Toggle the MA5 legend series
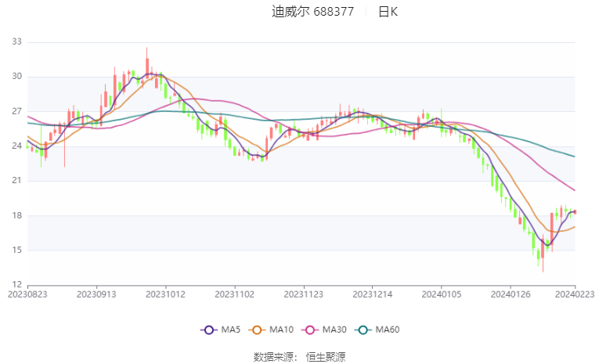Viewport: 599px width, 364px height. (x=221, y=330)
